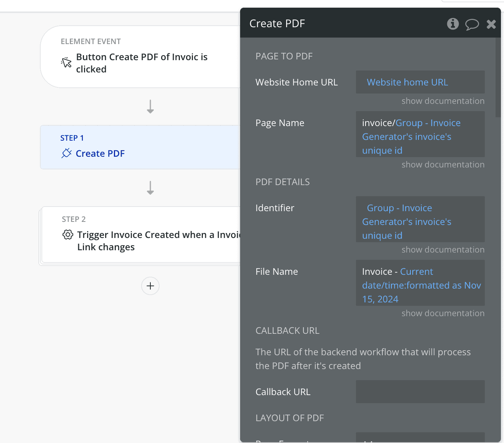Show documentation for Identifier
The image size is (504, 443).
tap(443, 249)
